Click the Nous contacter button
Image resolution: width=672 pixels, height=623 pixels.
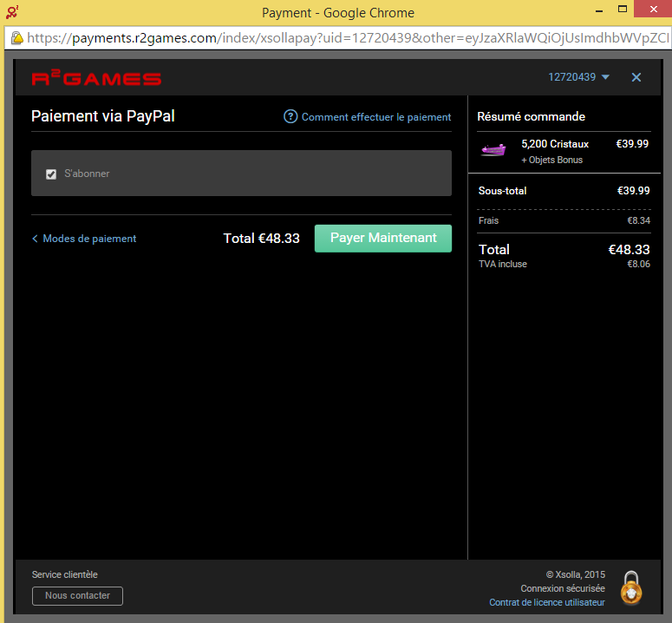tap(77, 596)
